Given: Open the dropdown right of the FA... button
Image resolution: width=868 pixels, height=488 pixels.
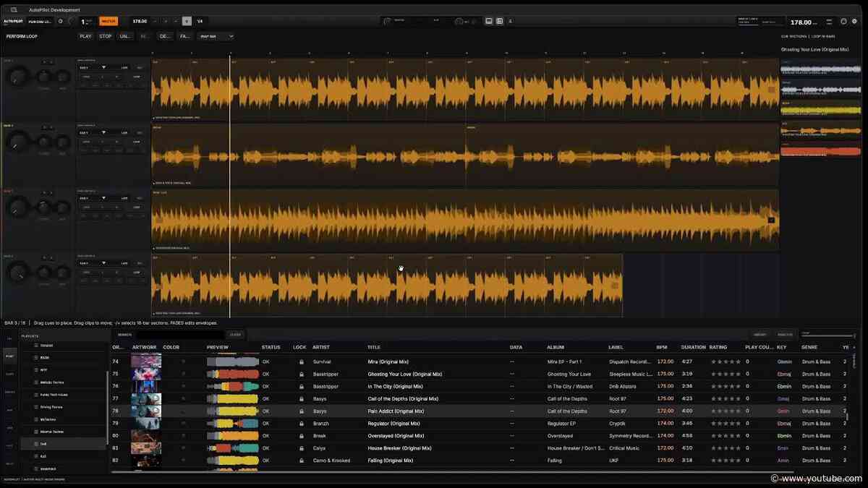Looking at the screenshot, I should click(216, 36).
